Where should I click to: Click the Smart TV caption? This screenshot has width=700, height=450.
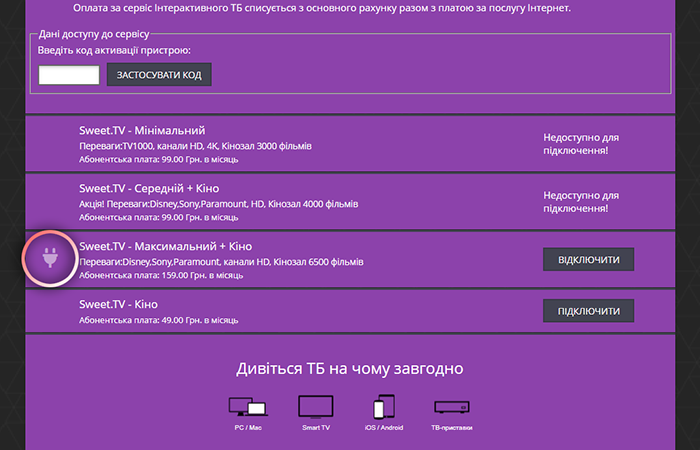(x=316, y=428)
